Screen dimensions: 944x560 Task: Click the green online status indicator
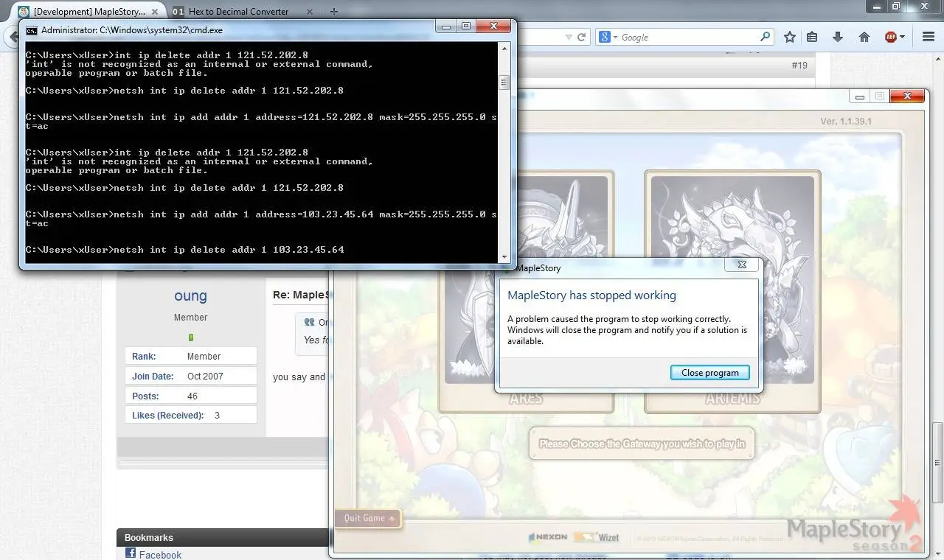pyautogui.click(x=191, y=337)
